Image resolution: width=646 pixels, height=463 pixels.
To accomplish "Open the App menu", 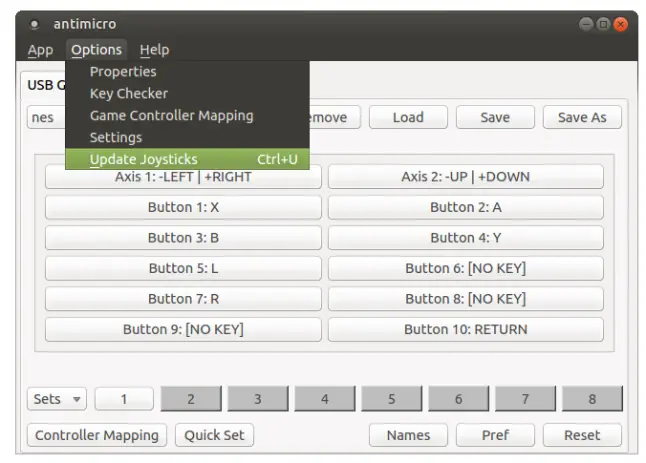I will point(40,50).
